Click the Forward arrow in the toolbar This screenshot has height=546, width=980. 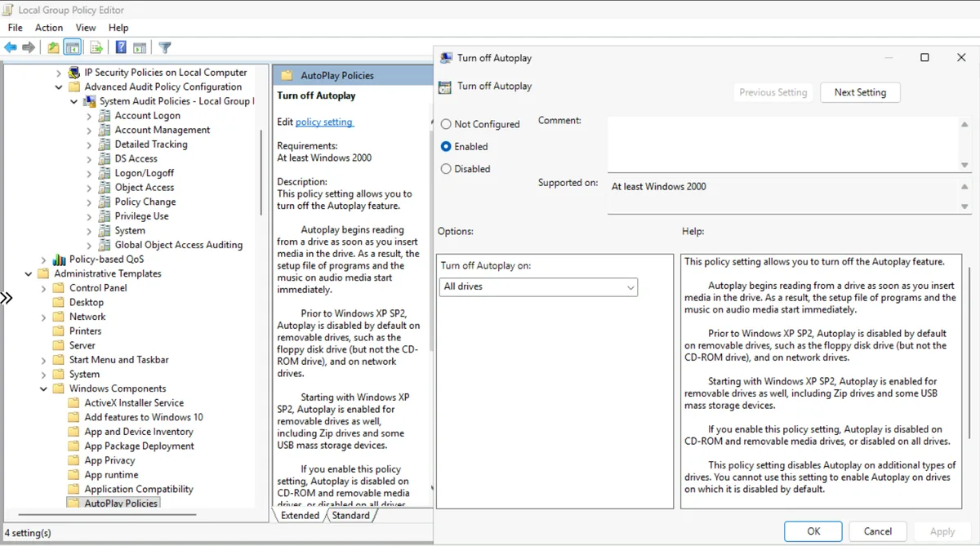tap(29, 47)
